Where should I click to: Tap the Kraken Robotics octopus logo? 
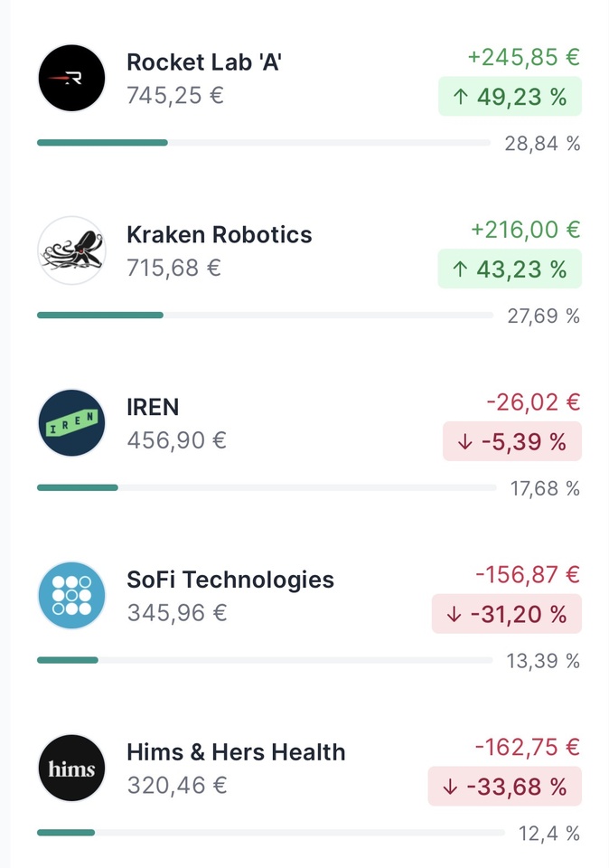click(x=71, y=250)
